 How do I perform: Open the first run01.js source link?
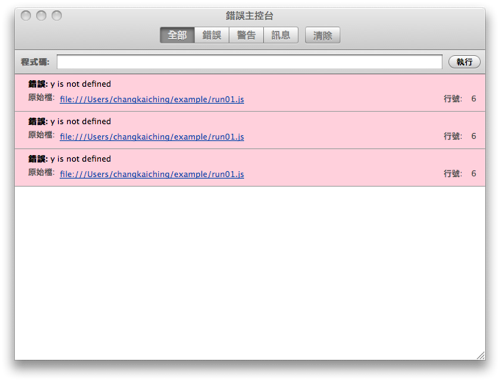pos(152,99)
